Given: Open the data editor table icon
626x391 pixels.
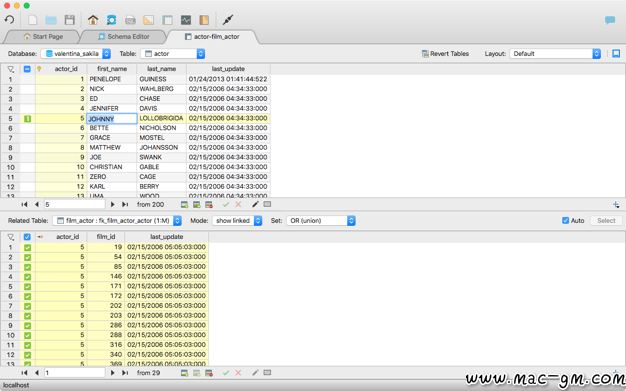Looking at the screenshot, I should [x=167, y=20].
